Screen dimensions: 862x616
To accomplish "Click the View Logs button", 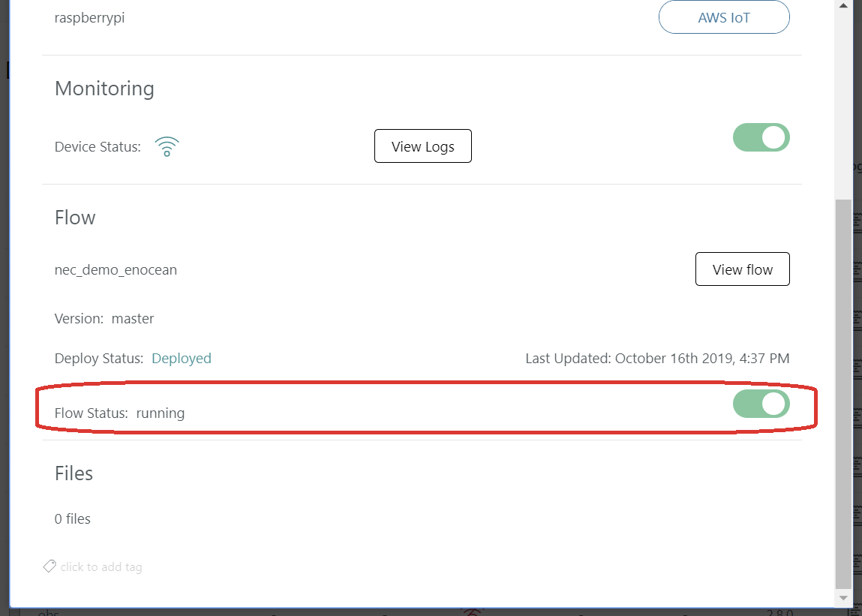I will tap(423, 146).
